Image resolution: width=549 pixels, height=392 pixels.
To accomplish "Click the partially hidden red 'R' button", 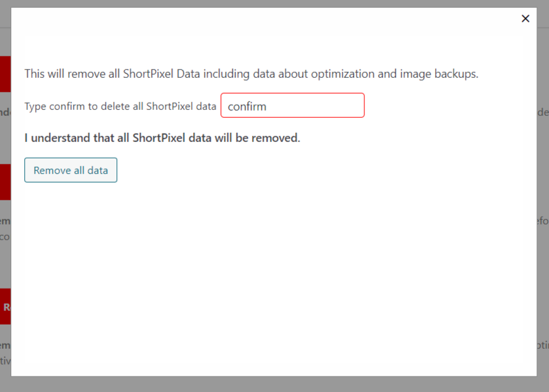I will click(5, 307).
